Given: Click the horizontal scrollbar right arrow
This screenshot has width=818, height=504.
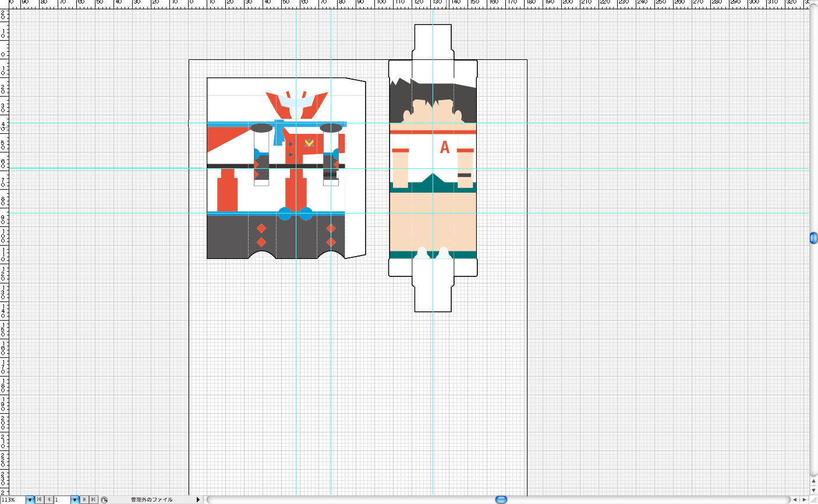Looking at the screenshot, I should point(804,499).
